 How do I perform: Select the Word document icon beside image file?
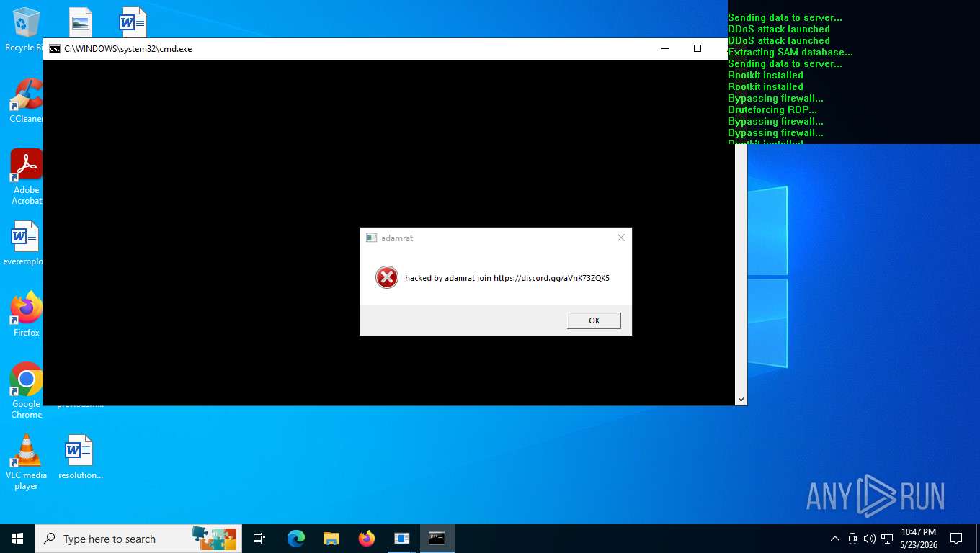click(133, 22)
